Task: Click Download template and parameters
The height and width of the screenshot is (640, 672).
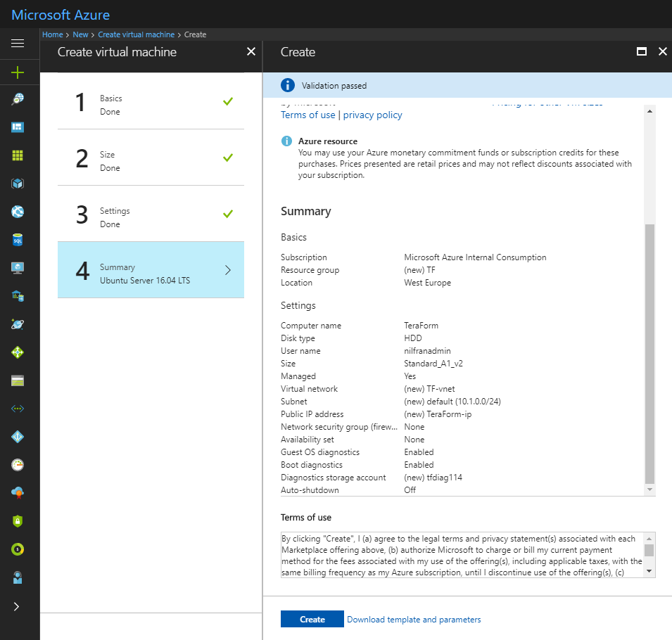Action: (x=414, y=620)
